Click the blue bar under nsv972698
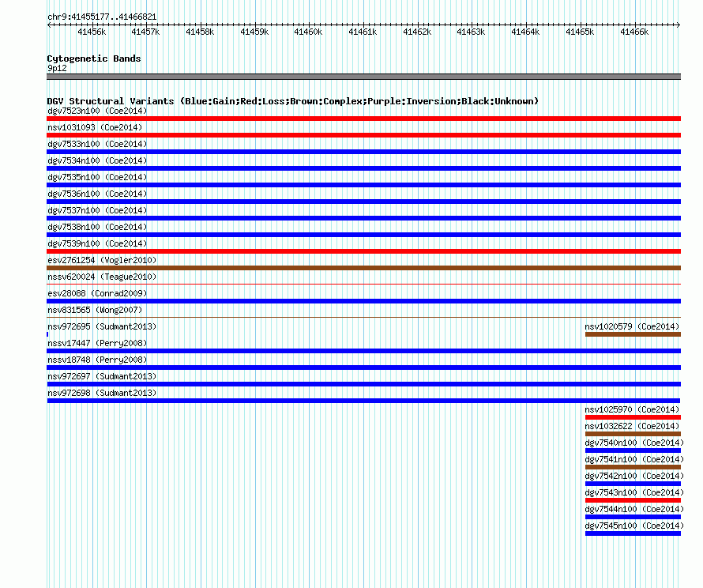This screenshot has height=588, width=703. coord(363,401)
